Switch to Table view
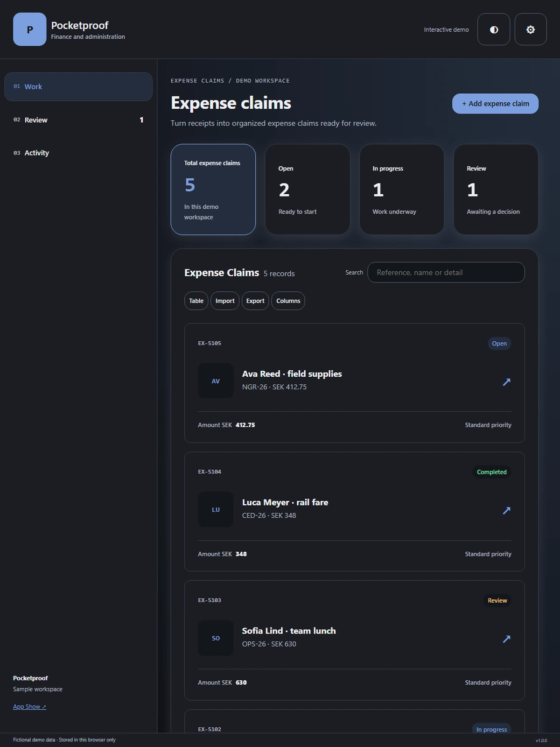This screenshot has height=747, width=560. click(x=196, y=301)
